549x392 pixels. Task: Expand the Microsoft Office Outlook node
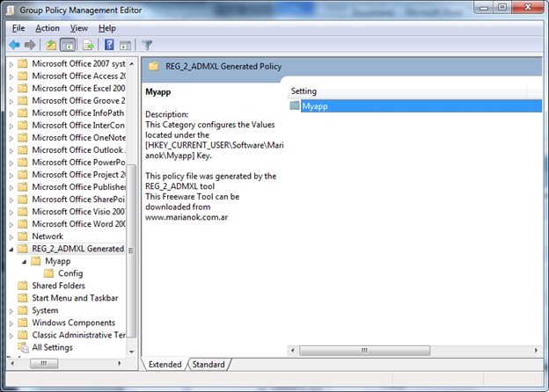(11, 150)
